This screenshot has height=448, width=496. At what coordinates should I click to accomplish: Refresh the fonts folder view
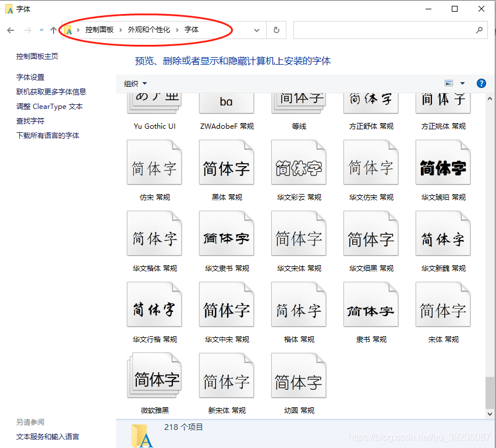coord(276,30)
